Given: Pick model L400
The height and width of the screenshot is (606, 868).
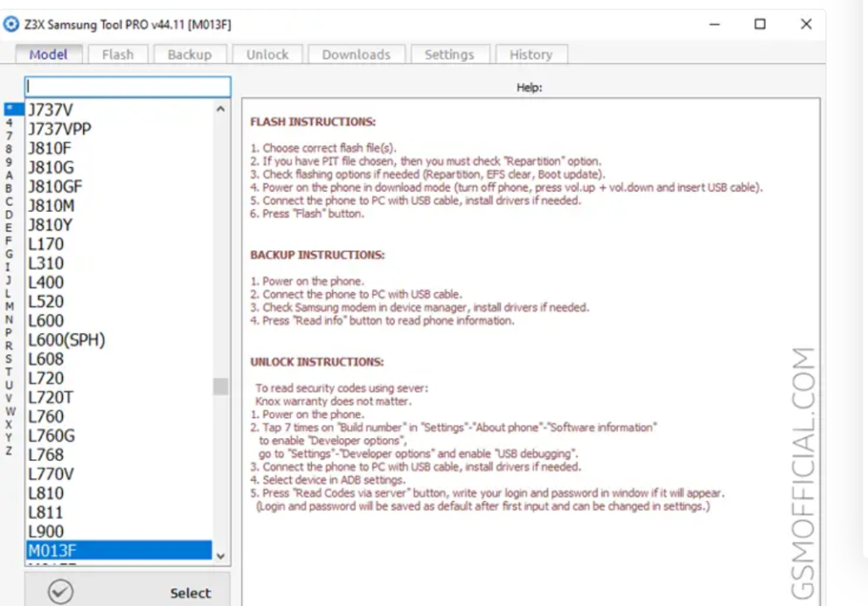Looking at the screenshot, I should pyautogui.click(x=119, y=282).
